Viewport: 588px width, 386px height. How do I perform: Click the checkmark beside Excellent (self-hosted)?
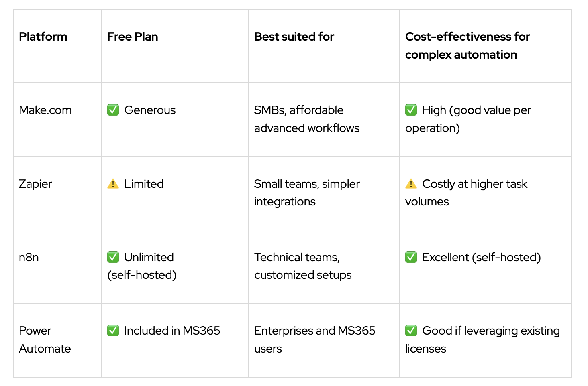coord(411,257)
